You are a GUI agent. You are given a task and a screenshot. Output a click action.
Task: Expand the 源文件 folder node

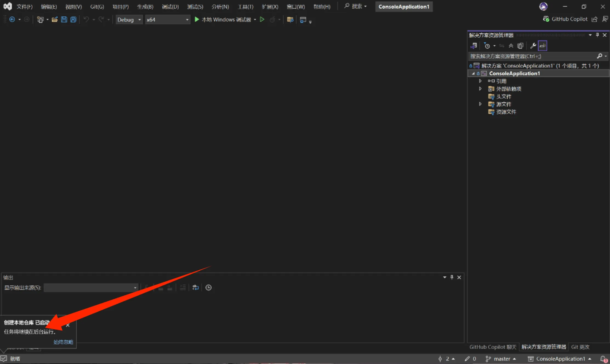pos(480,104)
